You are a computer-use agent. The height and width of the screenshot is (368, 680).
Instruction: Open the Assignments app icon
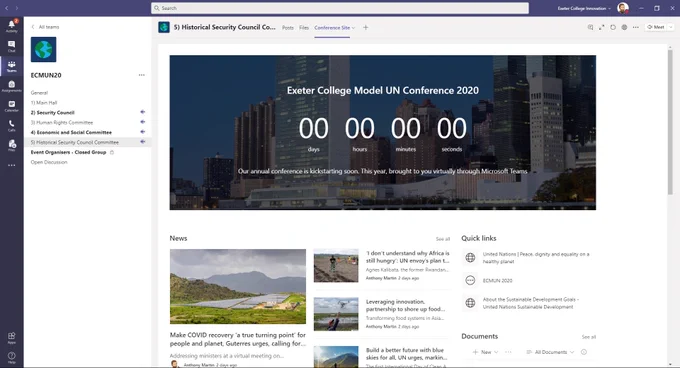click(x=12, y=86)
